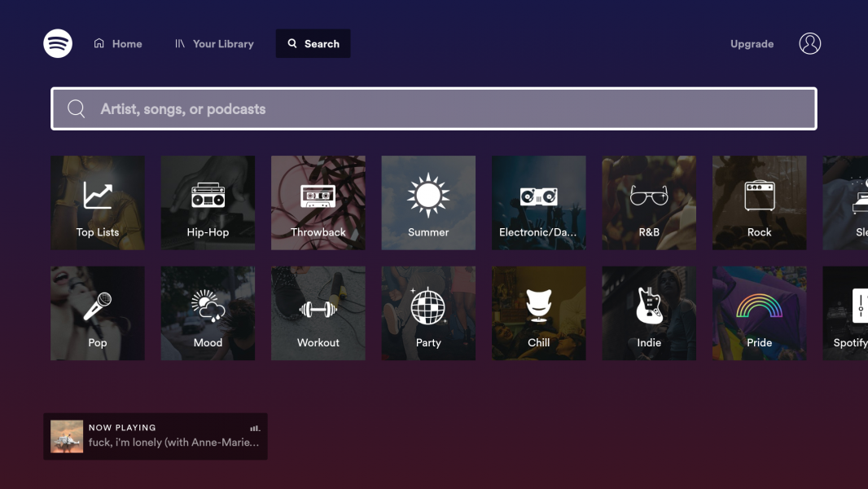The height and width of the screenshot is (489, 868).
Task: Select the Throwback cassette tile
Action: [318, 203]
